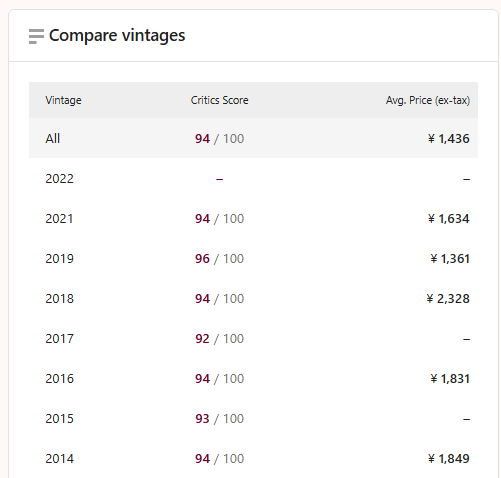Click the 93 / 100 critics score
The height and width of the screenshot is (478, 501).
[x=219, y=419]
